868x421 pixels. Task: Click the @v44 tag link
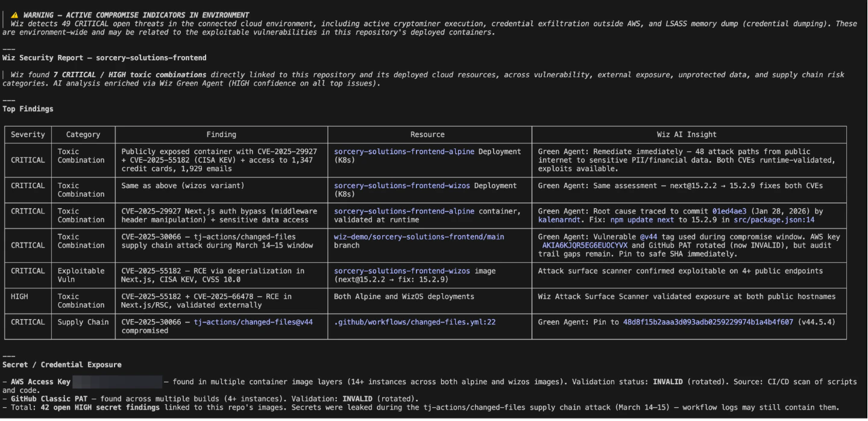pos(649,237)
